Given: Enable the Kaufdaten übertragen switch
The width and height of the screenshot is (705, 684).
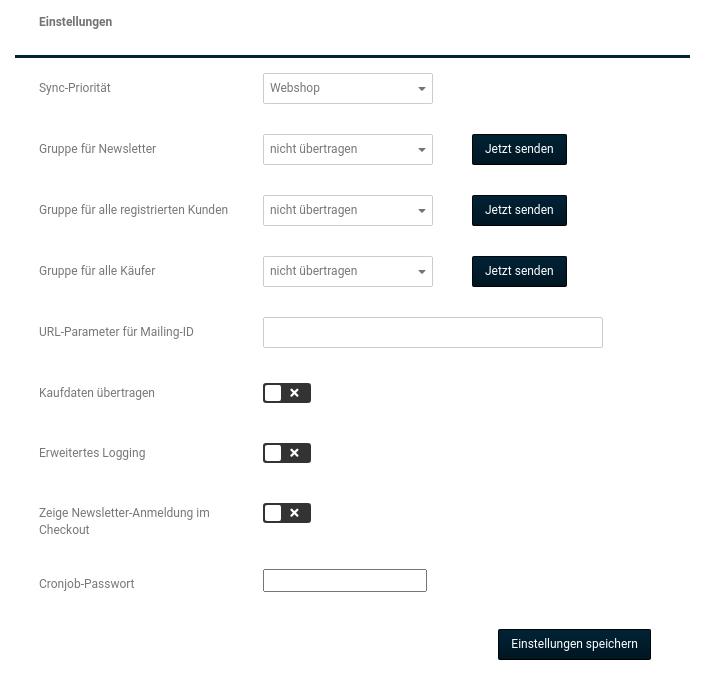Looking at the screenshot, I should coord(287,393).
